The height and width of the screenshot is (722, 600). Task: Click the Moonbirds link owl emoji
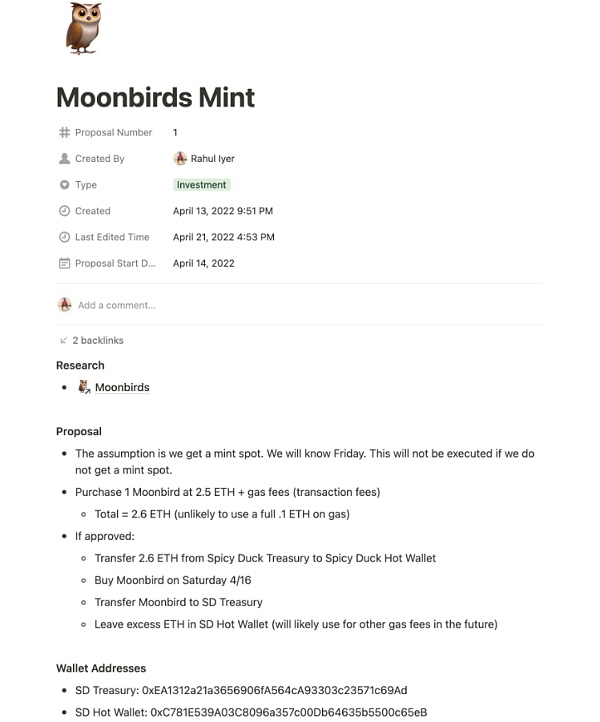click(x=85, y=387)
